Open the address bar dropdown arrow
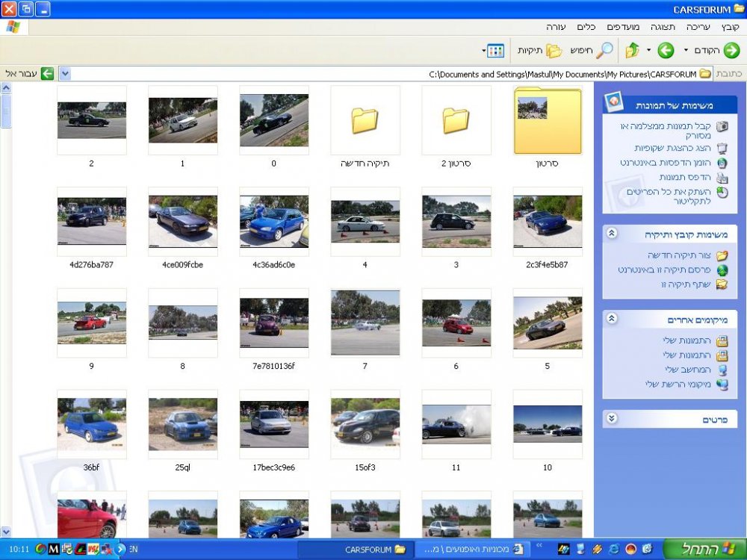The width and height of the screenshot is (747, 560). tap(65, 74)
